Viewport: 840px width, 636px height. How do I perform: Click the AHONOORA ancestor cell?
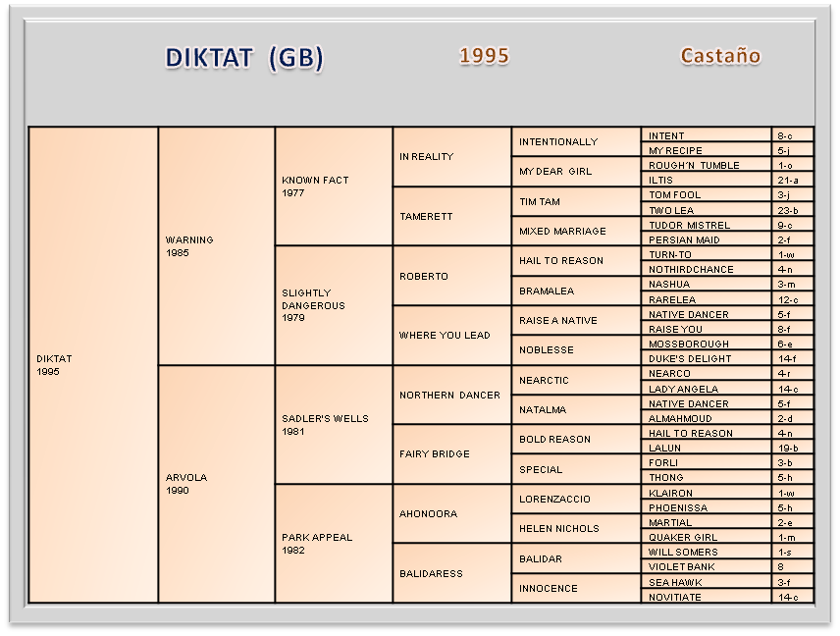point(451,513)
